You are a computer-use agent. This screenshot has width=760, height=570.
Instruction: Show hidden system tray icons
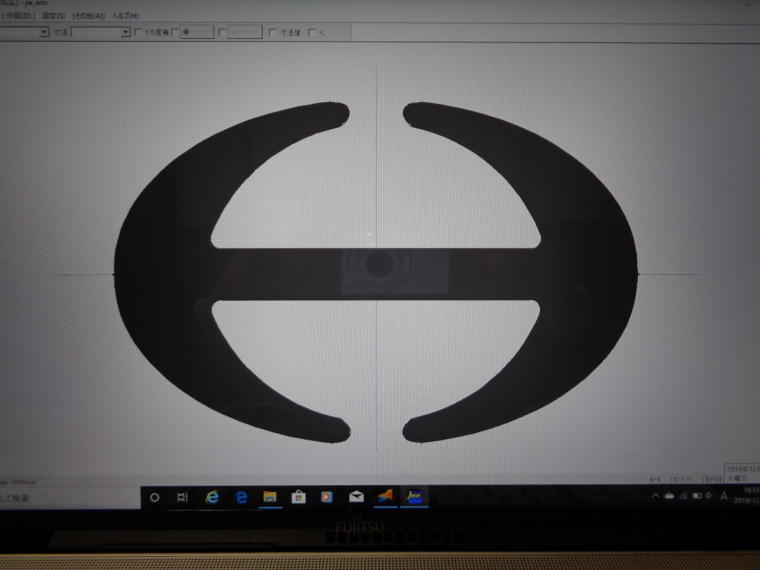655,496
